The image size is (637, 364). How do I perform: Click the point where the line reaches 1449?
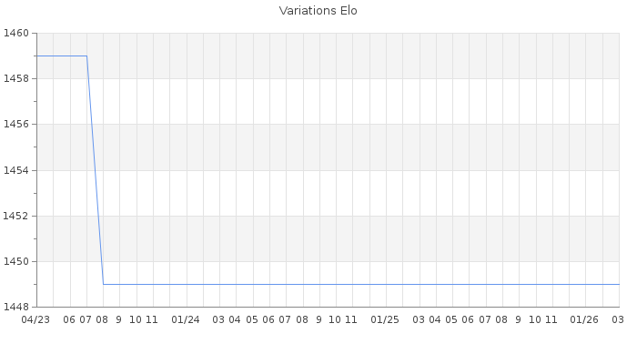point(103,284)
